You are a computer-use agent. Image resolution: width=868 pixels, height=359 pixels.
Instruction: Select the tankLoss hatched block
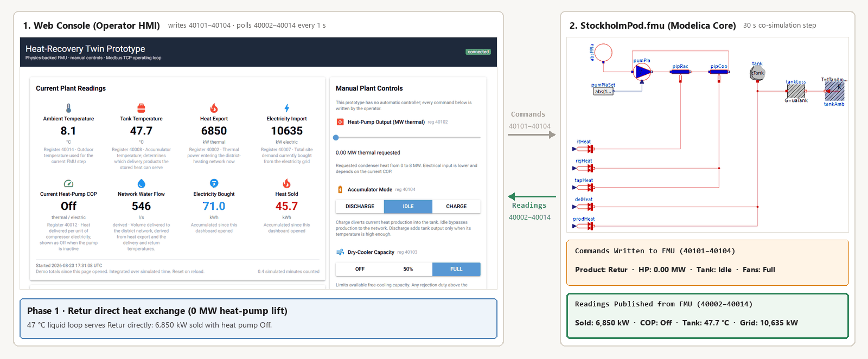point(796,91)
